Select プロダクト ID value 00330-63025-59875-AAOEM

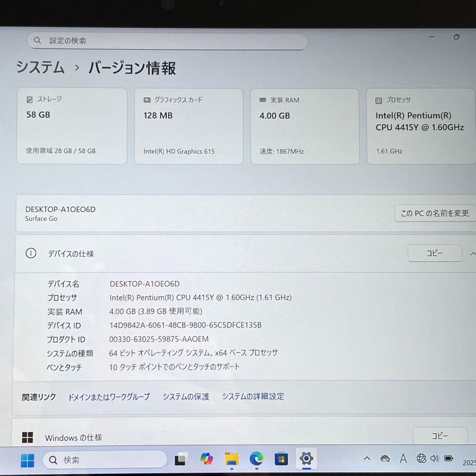coord(159,339)
